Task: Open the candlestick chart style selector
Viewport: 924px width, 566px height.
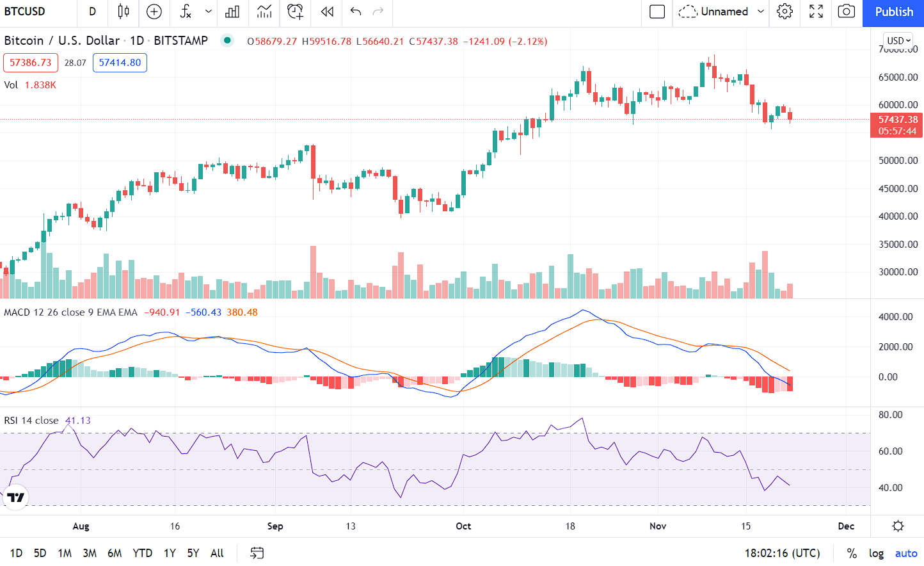Action: point(123,12)
